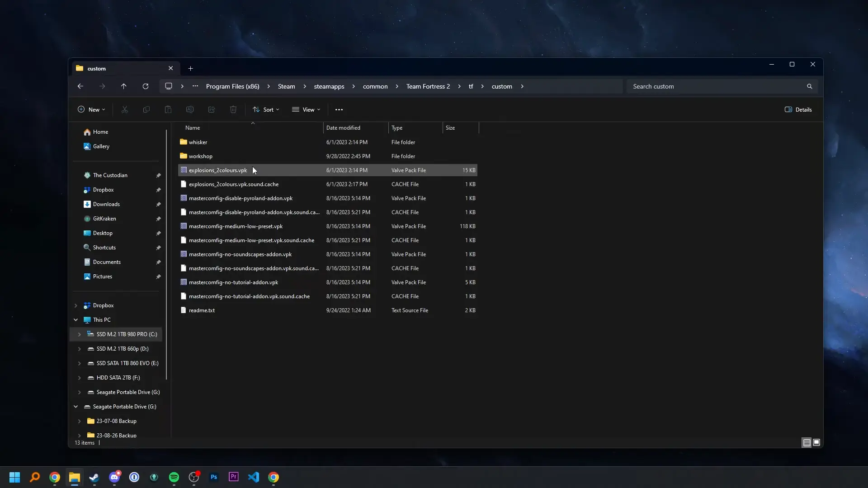Expand SSD M.2 1TB 660p (D:) drive
The height and width of the screenshot is (488, 868).
(x=80, y=349)
